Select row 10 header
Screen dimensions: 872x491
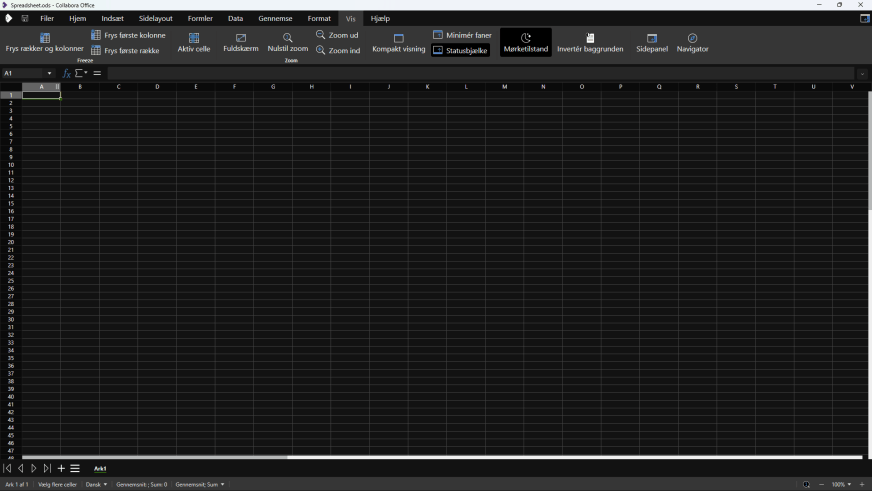(11, 165)
